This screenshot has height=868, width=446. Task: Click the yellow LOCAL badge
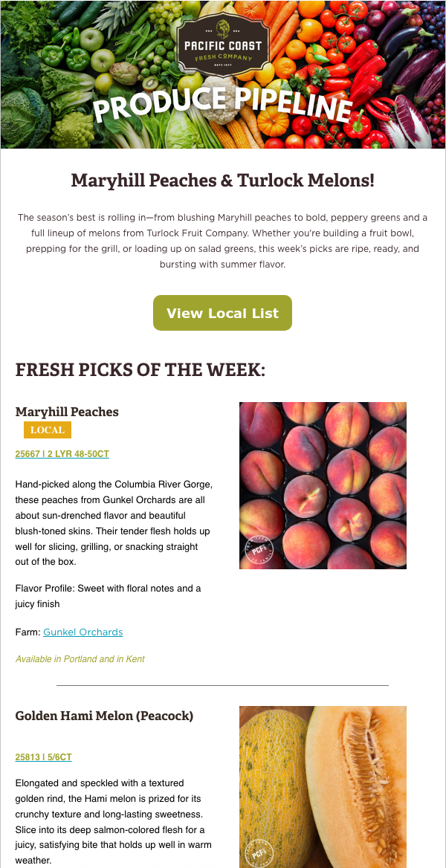(x=48, y=430)
